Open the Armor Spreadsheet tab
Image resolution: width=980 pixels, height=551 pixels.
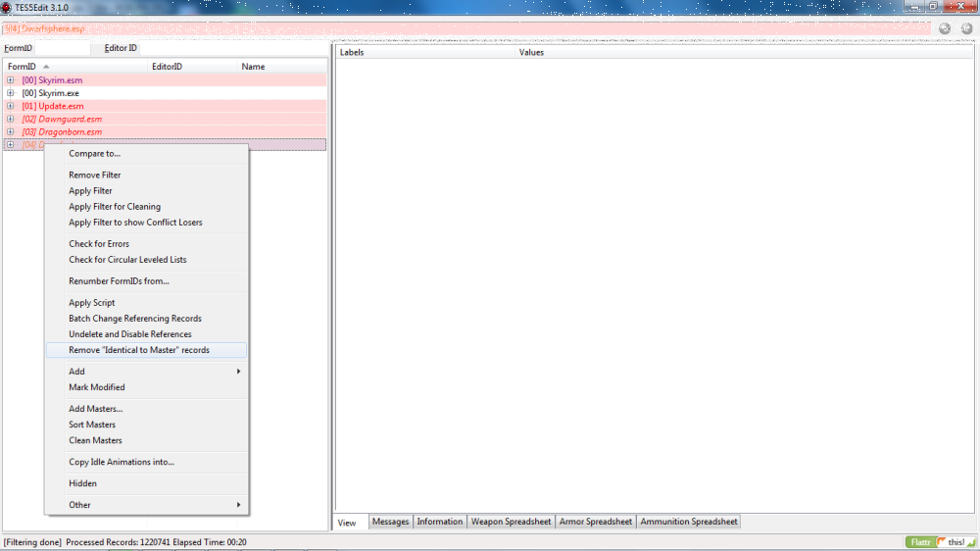click(595, 522)
